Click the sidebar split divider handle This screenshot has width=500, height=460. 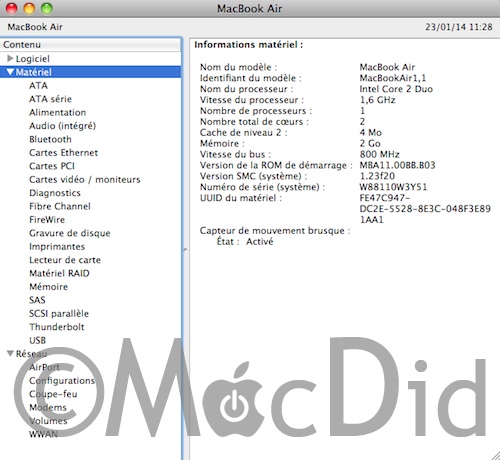(185, 249)
